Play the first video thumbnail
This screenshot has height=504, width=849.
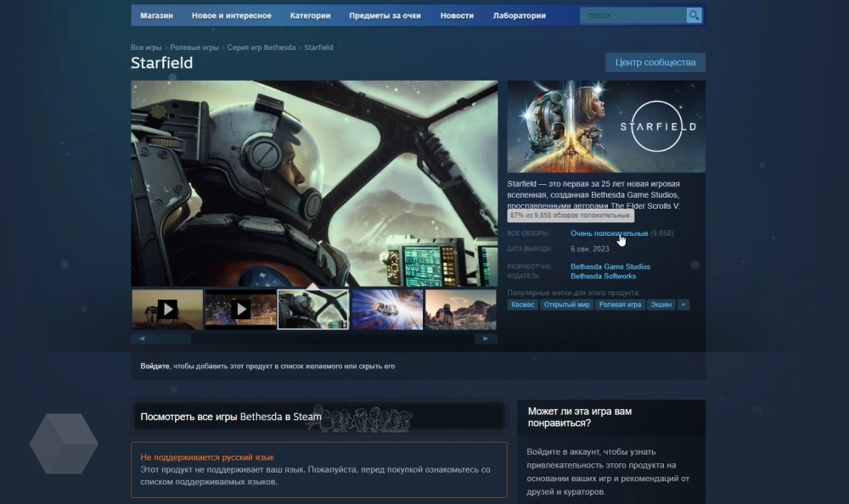[x=167, y=310]
